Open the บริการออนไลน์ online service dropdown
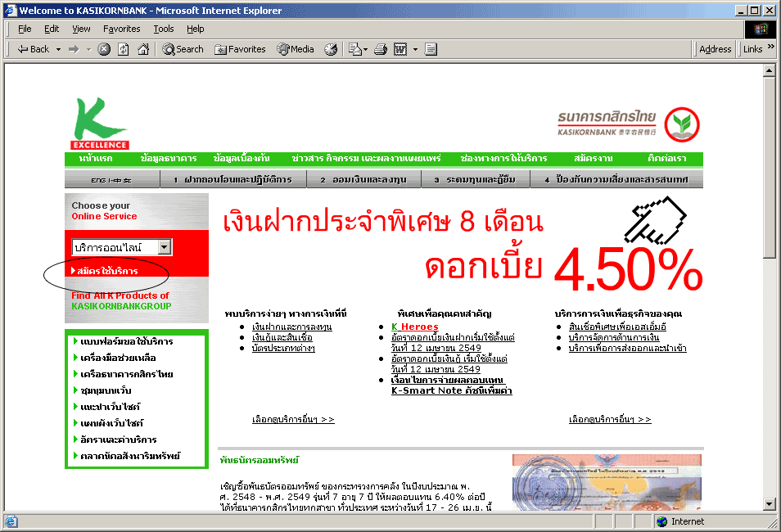 [122, 247]
